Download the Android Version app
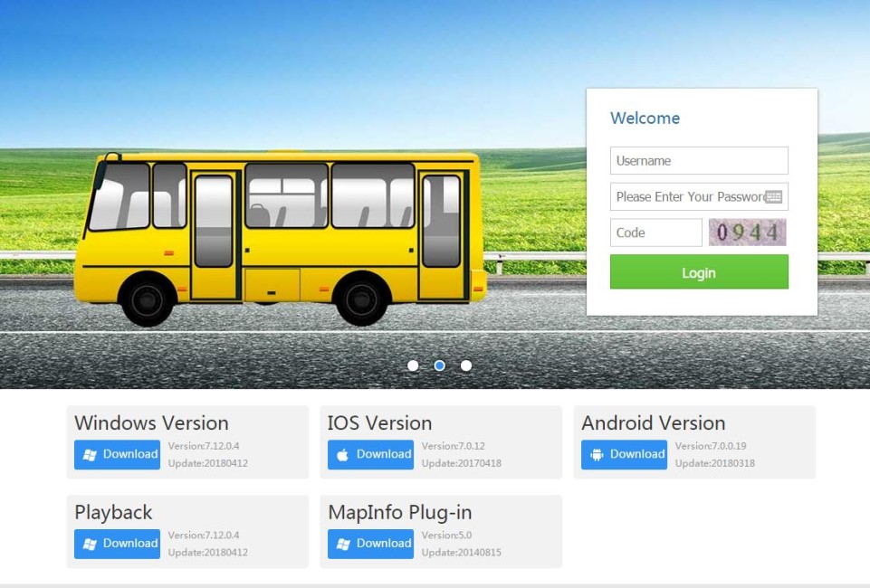 624,454
